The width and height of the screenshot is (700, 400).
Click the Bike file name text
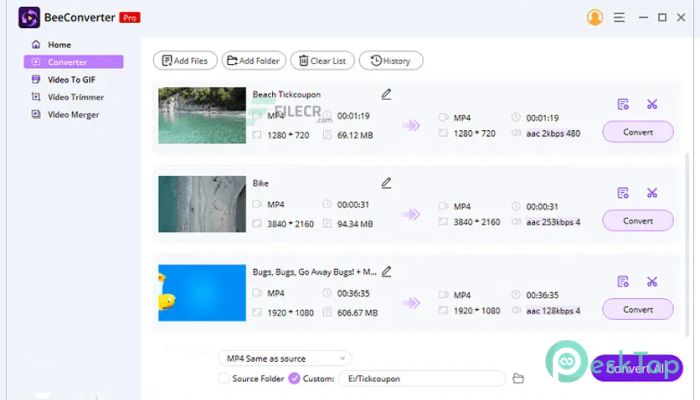(x=261, y=183)
